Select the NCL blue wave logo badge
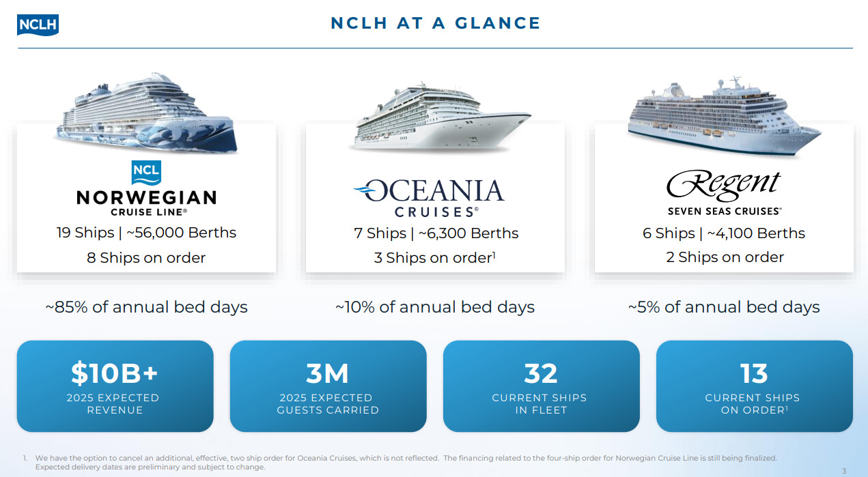Viewport: 868px width, 477px height. click(146, 173)
